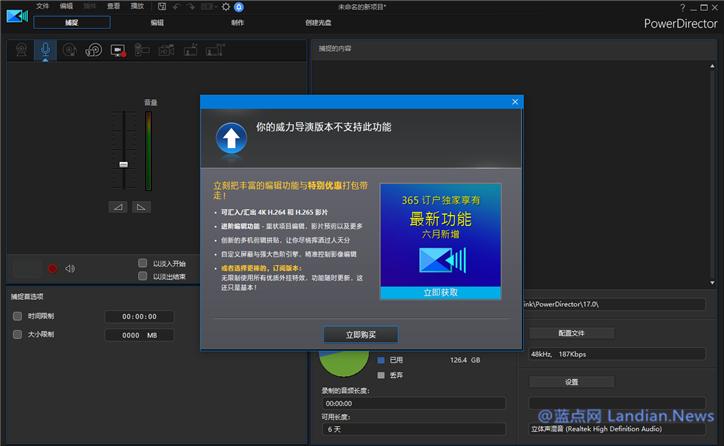
Task: Toggle the 大小限制 checkbox
Action: click(x=18, y=334)
